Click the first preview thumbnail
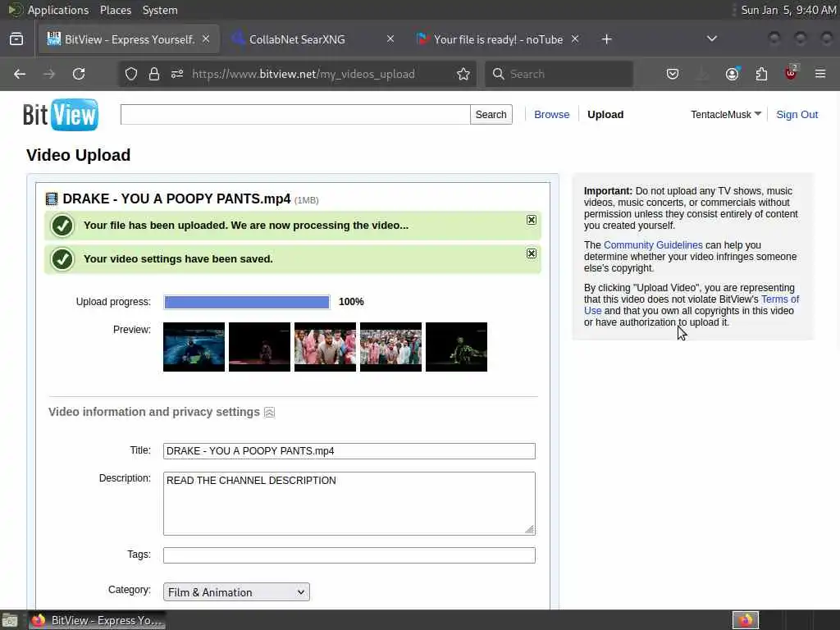 pos(194,347)
